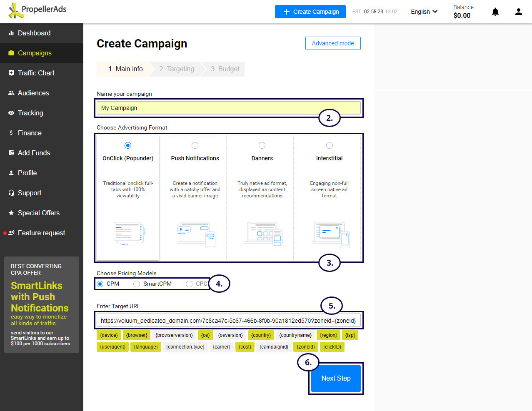The width and height of the screenshot is (532, 411).
Task: Switch to the Budget step tab
Action: 225,69
